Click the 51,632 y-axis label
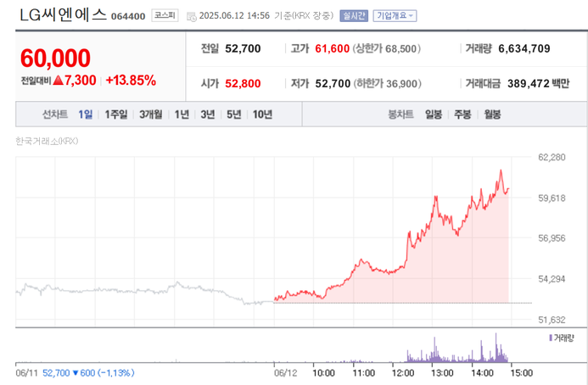This screenshot has width=588, height=385. 552,320
